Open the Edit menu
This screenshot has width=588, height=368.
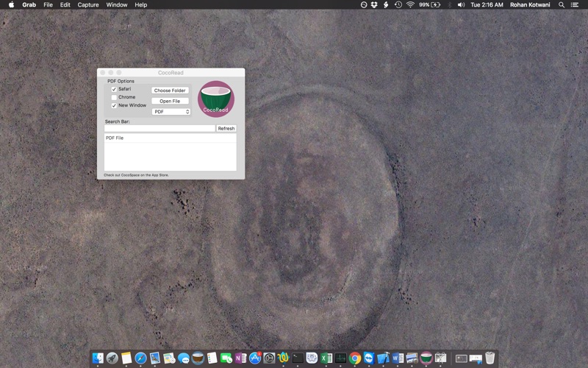(x=65, y=4)
